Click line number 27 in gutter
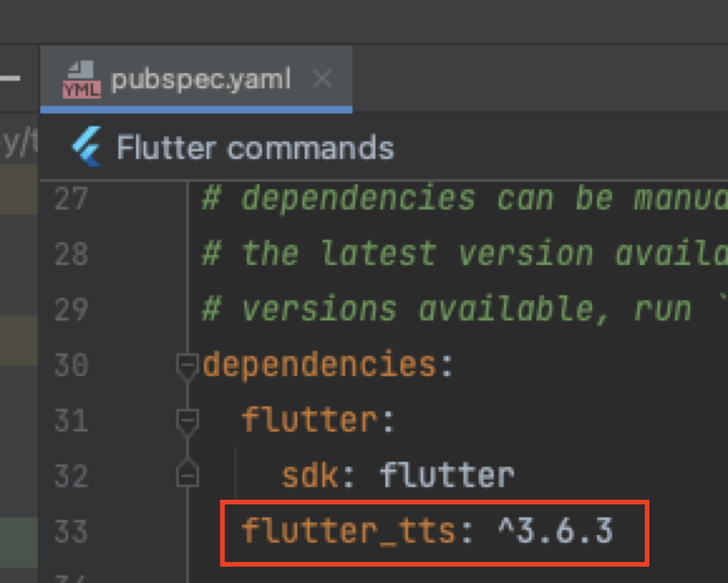Image resolution: width=728 pixels, height=583 pixels. 71,198
